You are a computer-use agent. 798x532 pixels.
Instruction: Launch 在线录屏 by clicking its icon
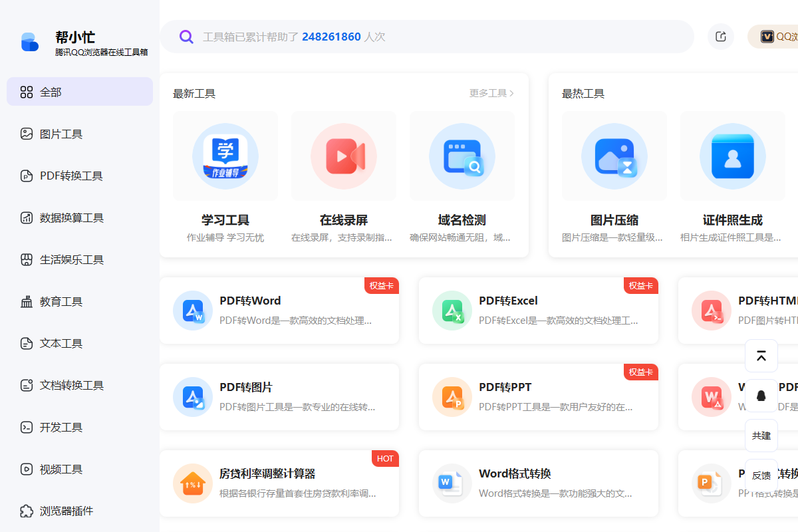343,156
